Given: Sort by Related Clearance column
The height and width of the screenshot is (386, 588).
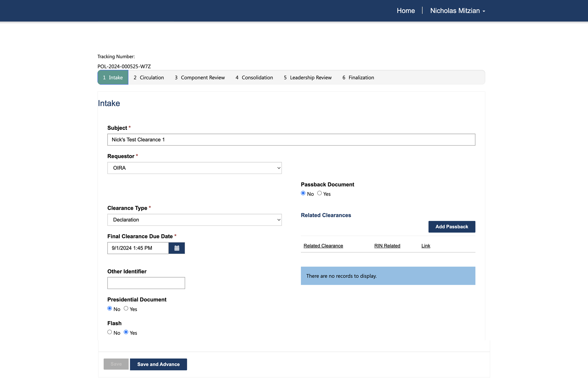Looking at the screenshot, I should point(323,246).
